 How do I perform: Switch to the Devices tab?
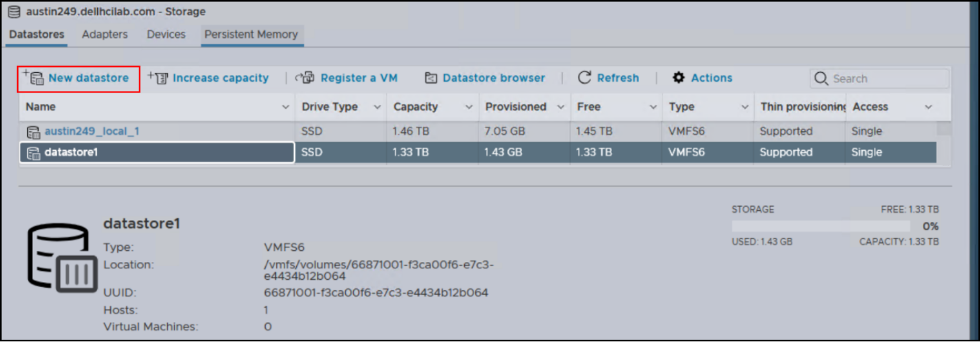click(x=166, y=34)
